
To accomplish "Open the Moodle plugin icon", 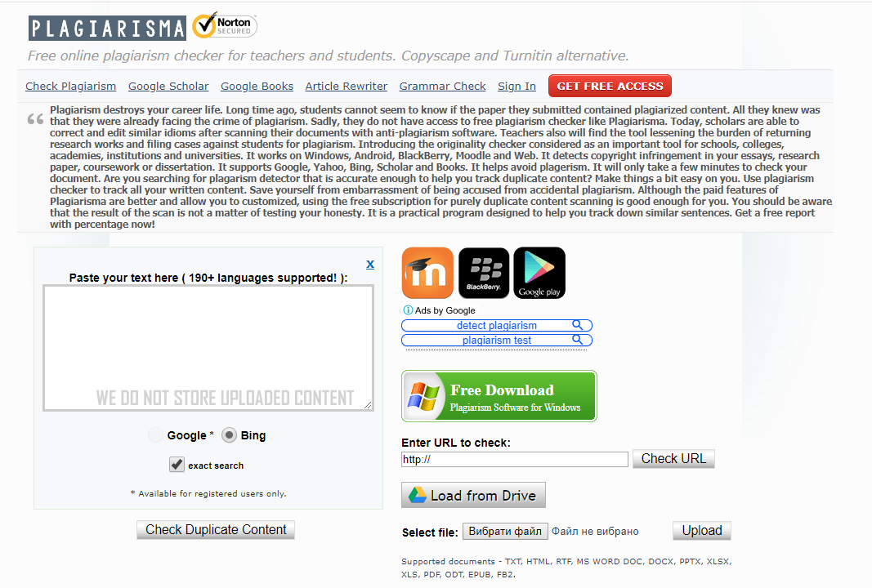I will coord(427,273).
